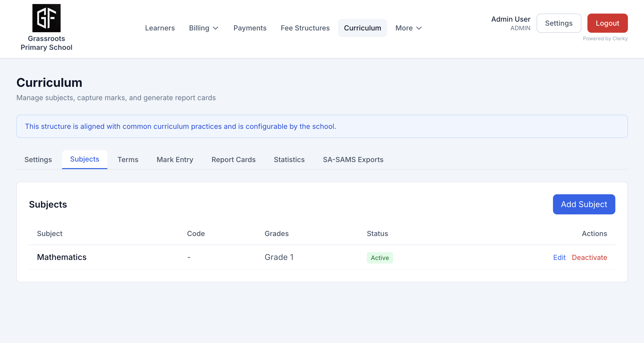This screenshot has width=644, height=343.
Task: Go to Payments in the top navigation
Action: point(250,28)
